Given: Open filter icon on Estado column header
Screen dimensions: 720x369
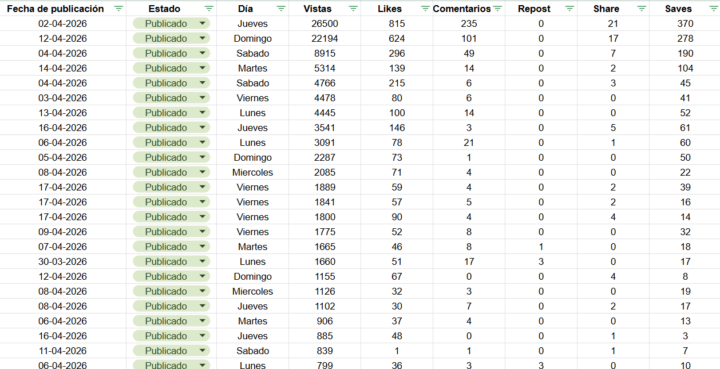Looking at the screenshot, I should click(x=208, y=9).
